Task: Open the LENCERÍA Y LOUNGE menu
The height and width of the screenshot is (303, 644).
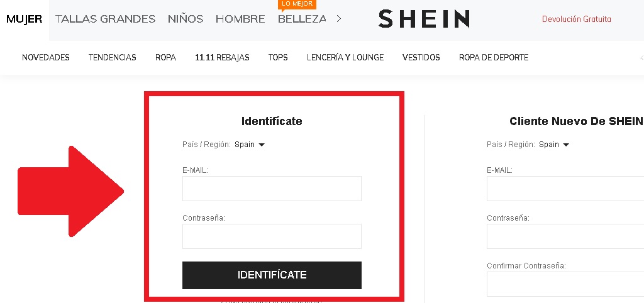Action: pyautogui.click(x=345, y=58)
